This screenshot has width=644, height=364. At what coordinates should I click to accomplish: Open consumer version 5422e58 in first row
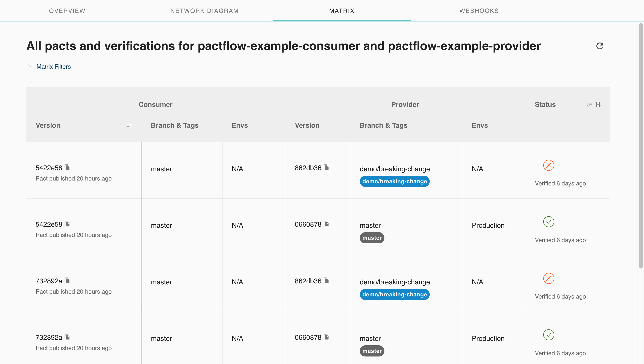pos(49,168)
